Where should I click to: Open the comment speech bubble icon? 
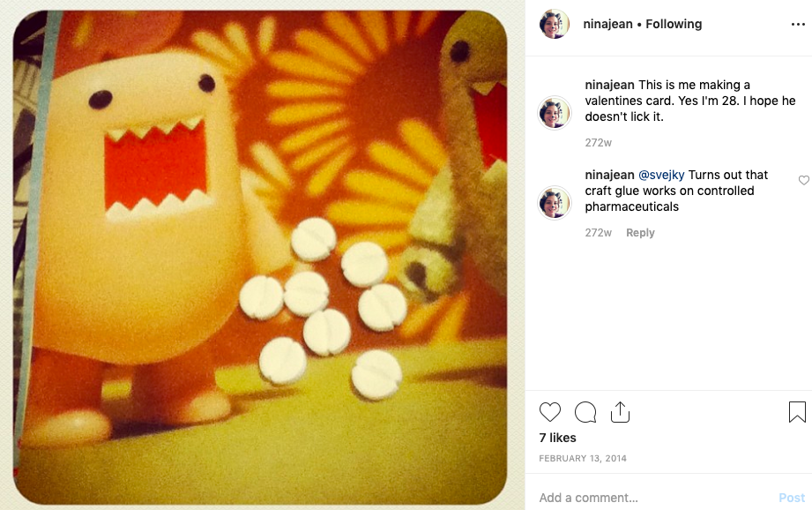pos(585,412)
